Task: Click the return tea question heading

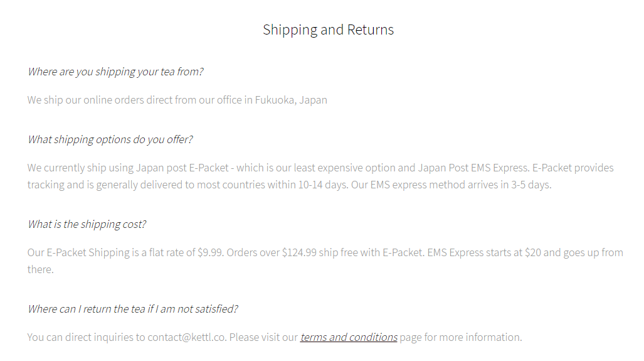Action: 133,309
